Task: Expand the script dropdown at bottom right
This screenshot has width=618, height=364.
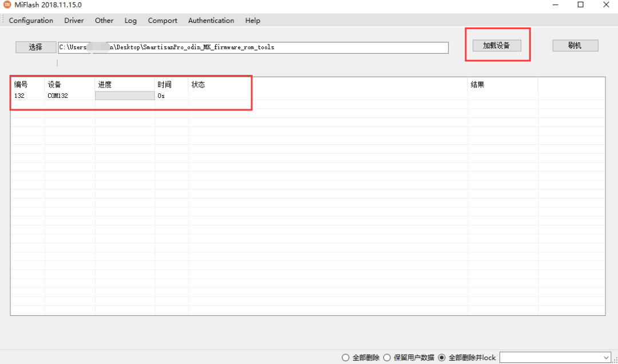Action: [606, 358]
